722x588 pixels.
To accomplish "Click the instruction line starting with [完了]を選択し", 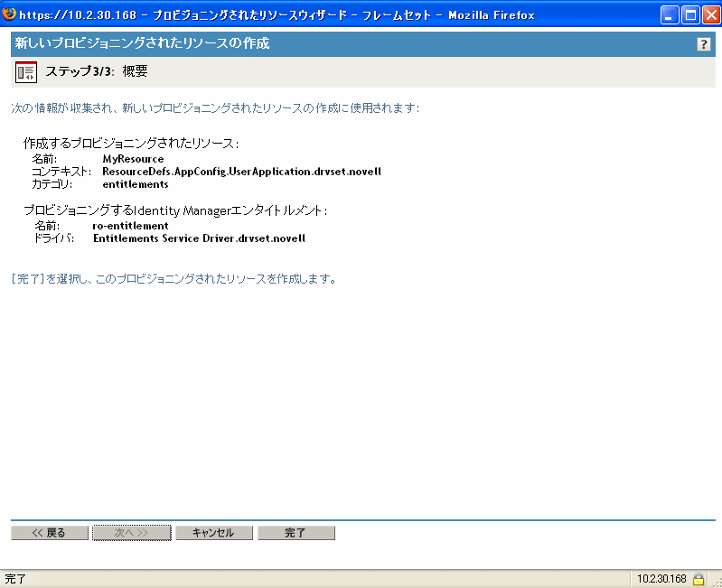I will [174, 279].
